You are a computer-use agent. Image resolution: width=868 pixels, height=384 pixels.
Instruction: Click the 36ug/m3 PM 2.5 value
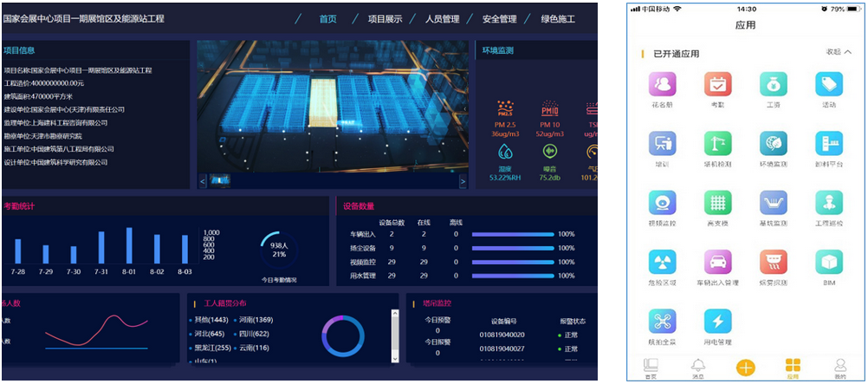click(x=505, y=133)
